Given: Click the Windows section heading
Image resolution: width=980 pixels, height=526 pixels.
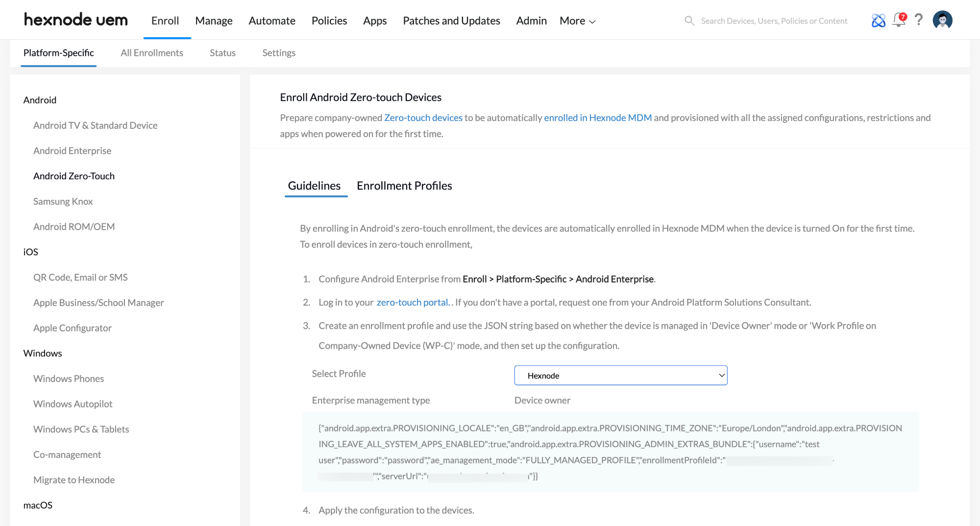Looking at the screenshot, I should pyautogui.click(x=43, y=353).
